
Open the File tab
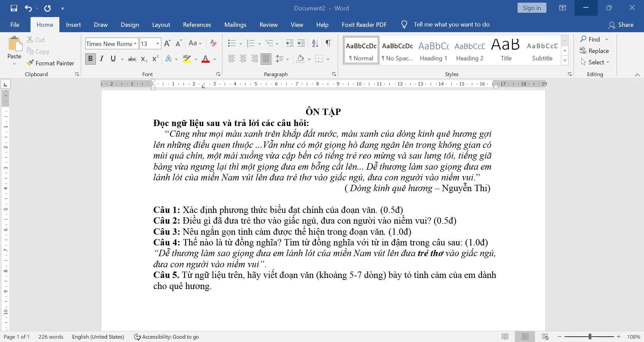[x=15, y=24]
